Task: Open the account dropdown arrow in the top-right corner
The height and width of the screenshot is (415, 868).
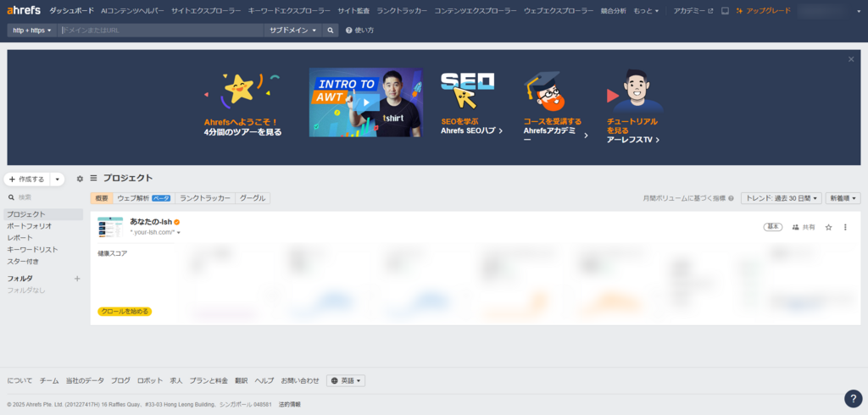Action: (857, 10)
